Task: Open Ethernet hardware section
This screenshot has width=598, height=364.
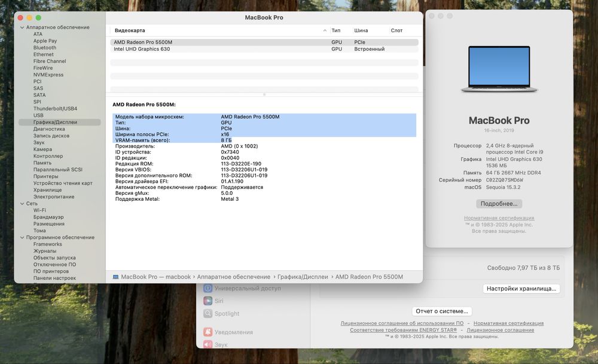Action: tap(44, 54)
